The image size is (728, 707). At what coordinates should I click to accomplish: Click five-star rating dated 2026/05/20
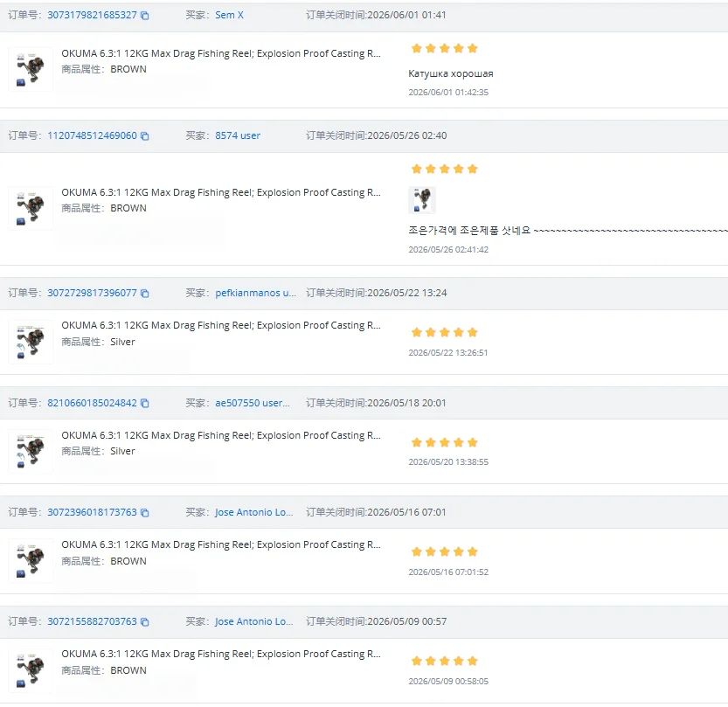(444, 442)
